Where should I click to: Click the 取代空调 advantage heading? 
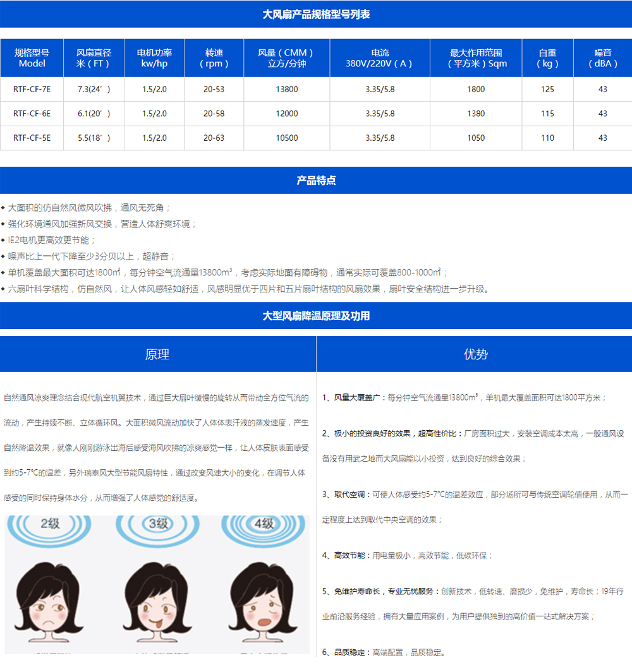coord(353,495)
